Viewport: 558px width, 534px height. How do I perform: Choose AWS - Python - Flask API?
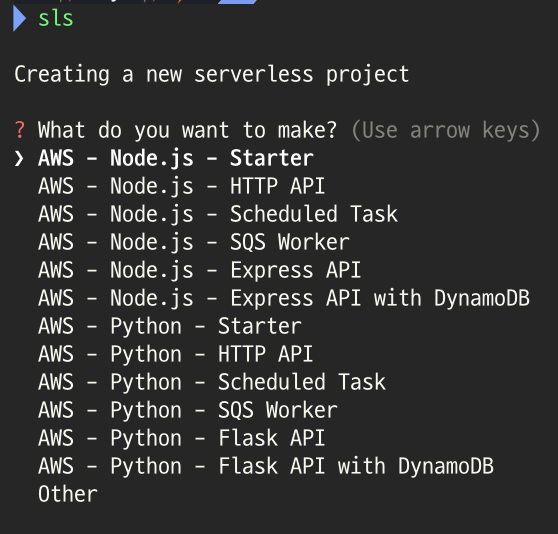pos(181,439)
